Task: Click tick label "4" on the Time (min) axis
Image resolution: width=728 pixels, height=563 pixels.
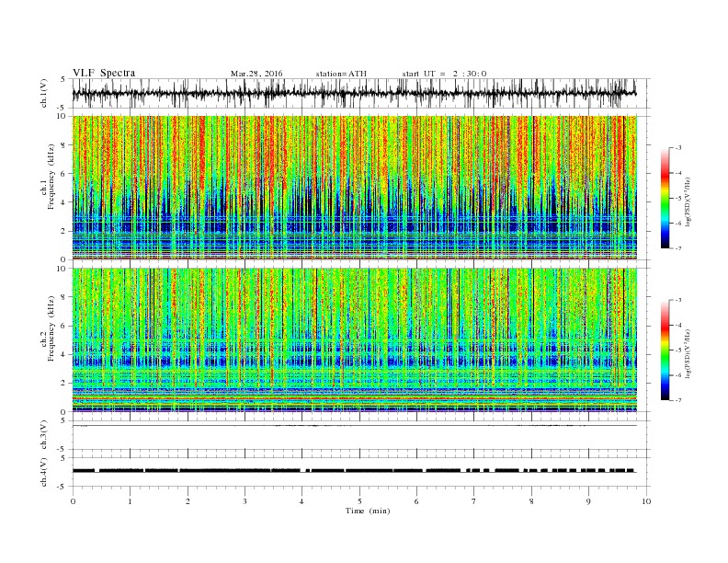Action: [x=302, y=501]
